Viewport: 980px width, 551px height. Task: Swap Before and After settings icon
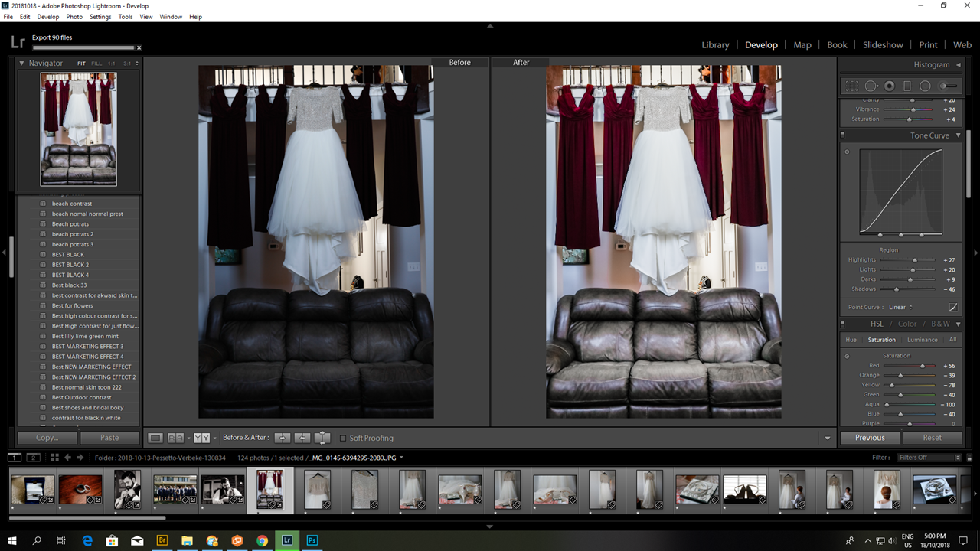(x=322, y=438)
